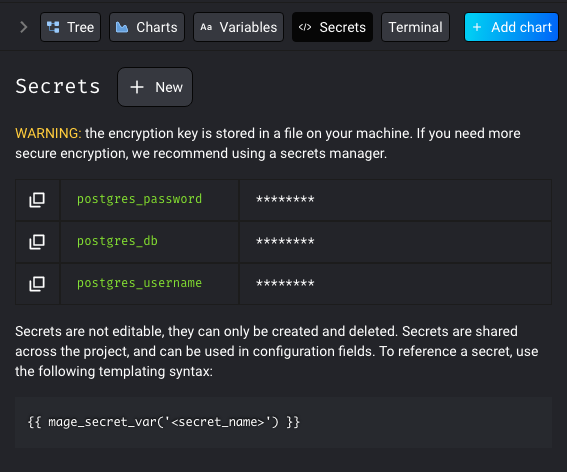Click the Aa icon for Variables
567x472 pixels.
point(206,27)
